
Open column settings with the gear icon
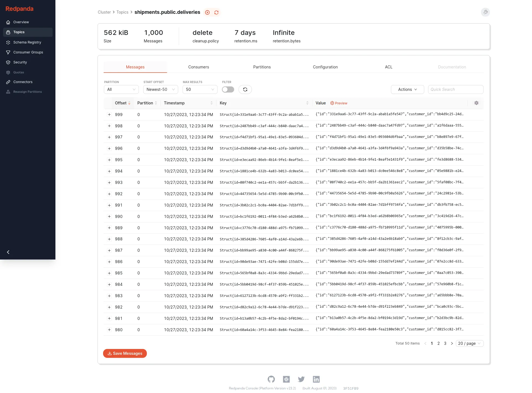(x=476, y=103)
